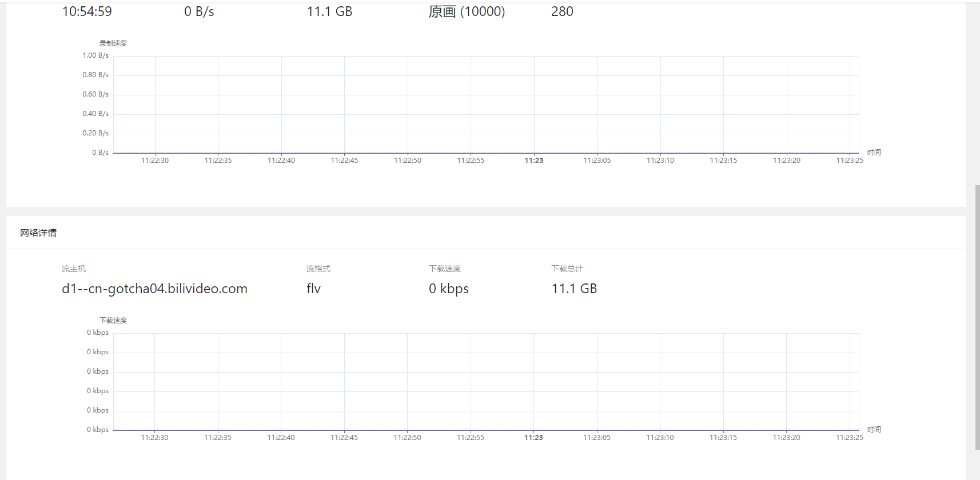
Task: Click the 录制速度 chart title
Action: point(113,43)
